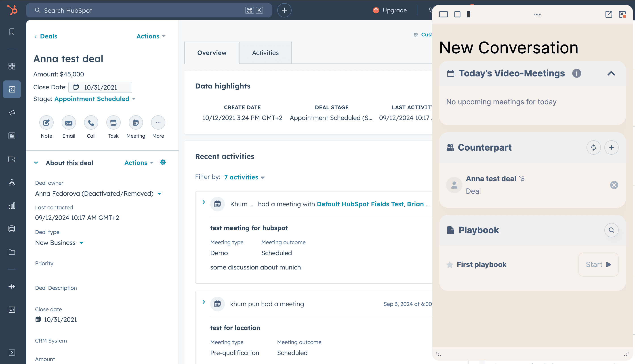Open About this deal settings gear
The image size is (635, 364).
pos(163,162)
